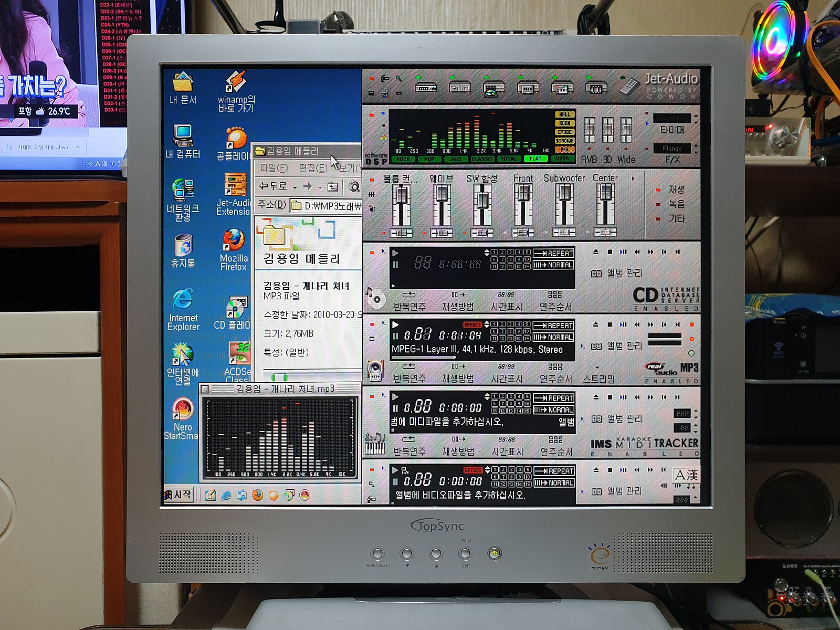Viewport: 840px width, 630px height.
Task: Click the folder-up icon in Explorer toolbar
Action: pos(332,186)
